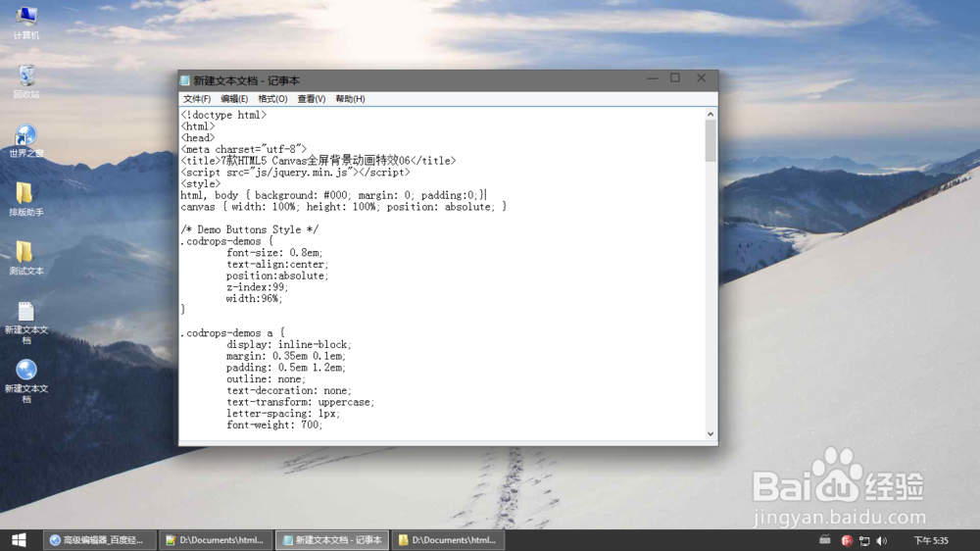Click the red input method tray icon
The width and height of the screenshot is (980, 551).
pos(847,540)
